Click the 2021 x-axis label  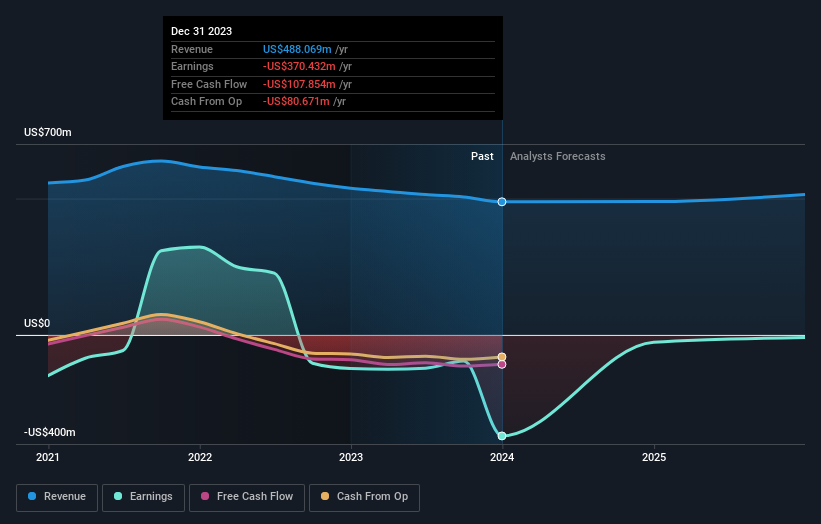48,458
